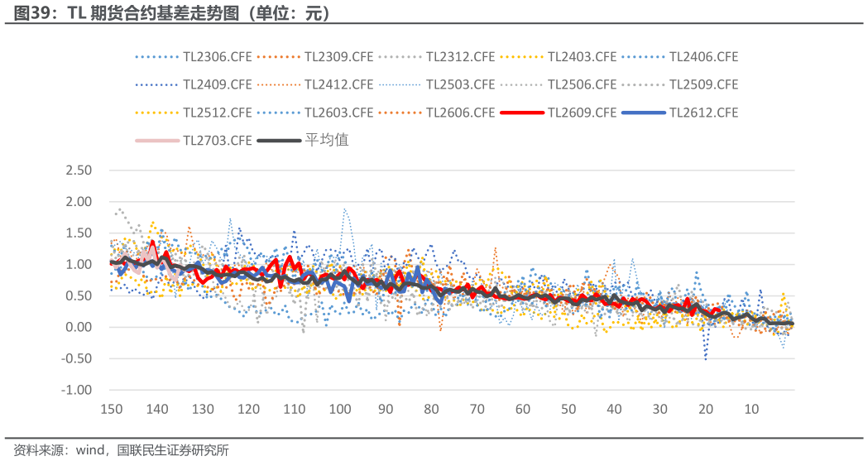Click the x-axis label 130
The height and width of the screenshot is (461, 868).
(203, 410)
